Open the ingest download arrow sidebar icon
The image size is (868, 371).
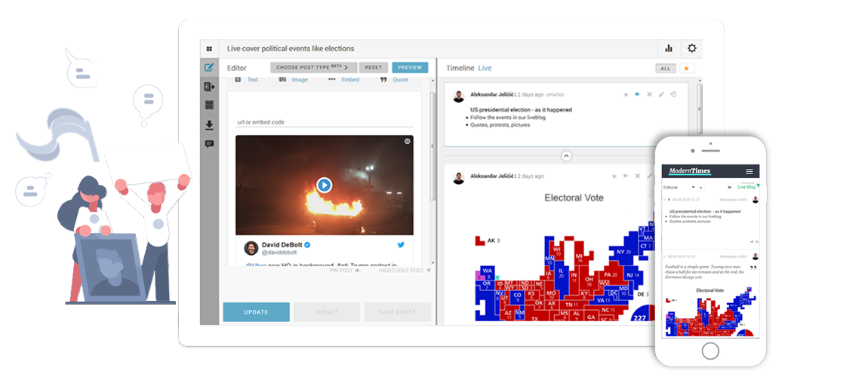209,125
